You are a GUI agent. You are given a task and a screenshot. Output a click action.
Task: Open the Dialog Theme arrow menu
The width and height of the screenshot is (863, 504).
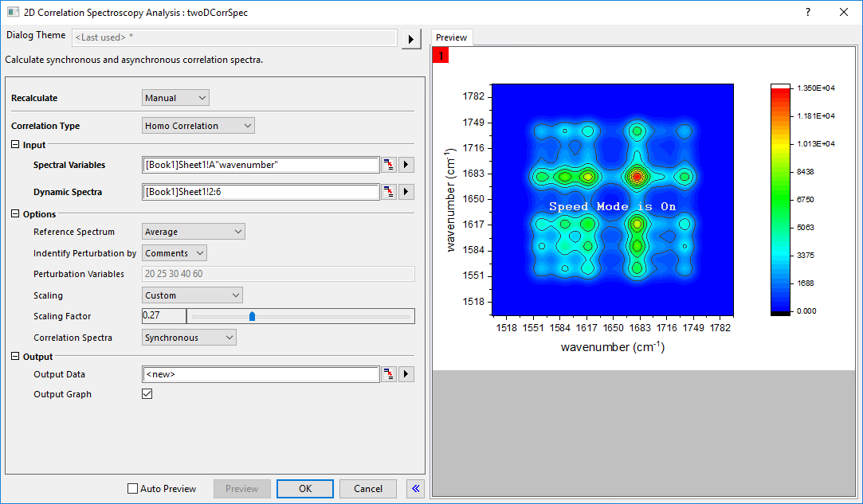coord(411,39)
